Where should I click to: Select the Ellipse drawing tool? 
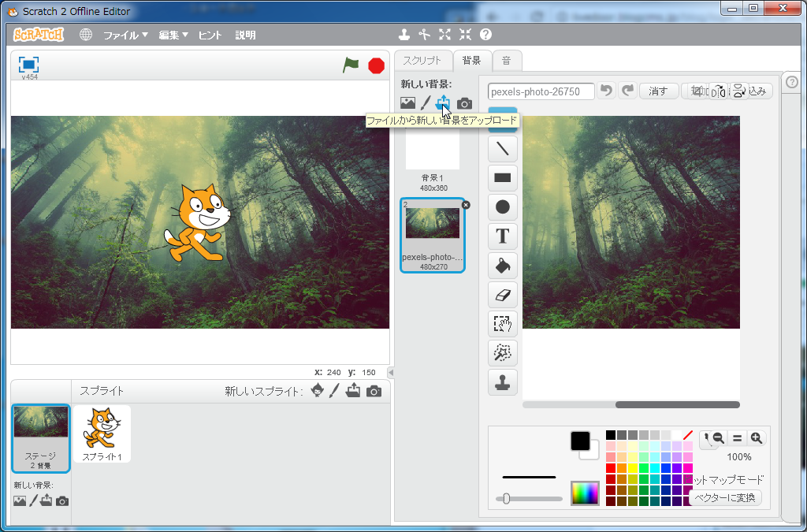(502, 206)
